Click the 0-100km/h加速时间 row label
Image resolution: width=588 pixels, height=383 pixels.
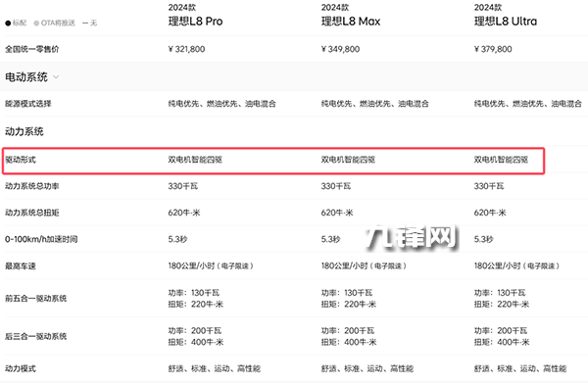click(x=41, y=239)
